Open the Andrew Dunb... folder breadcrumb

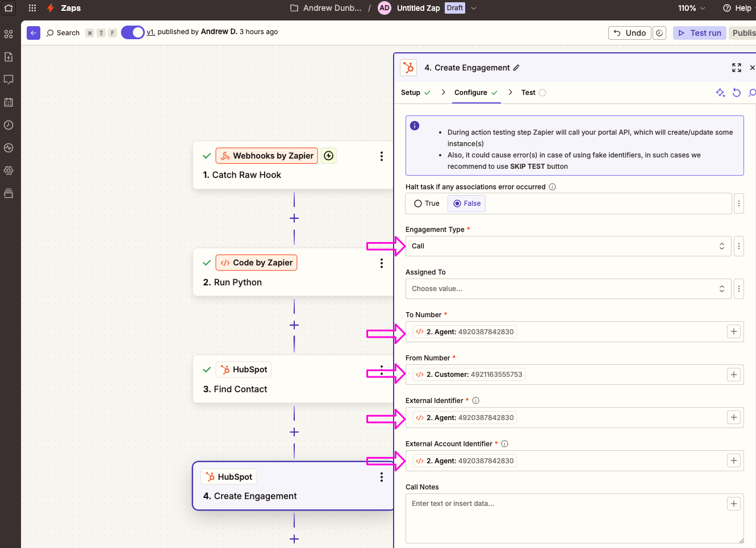pos(325,8)
